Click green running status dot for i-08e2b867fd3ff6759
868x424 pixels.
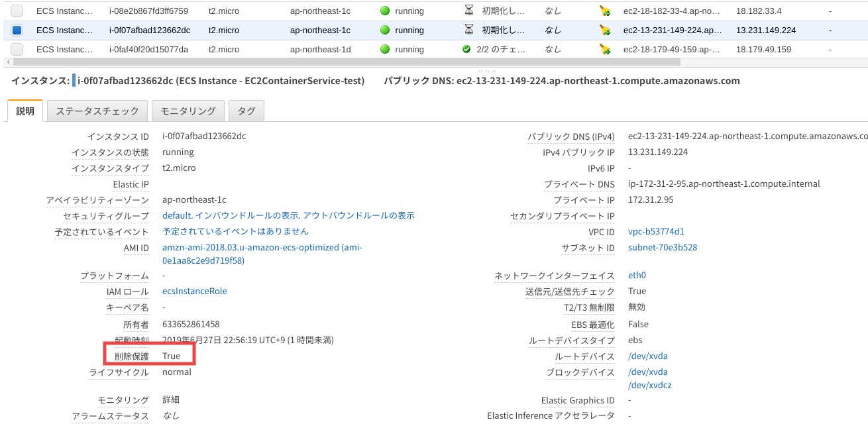(x=385, y=11)
